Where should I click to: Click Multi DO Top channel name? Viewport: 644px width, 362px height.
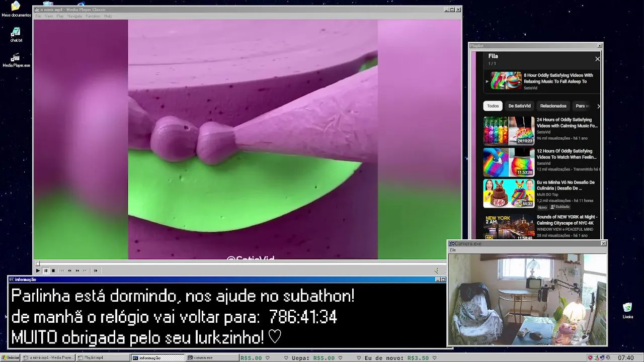tap(547, 195)
